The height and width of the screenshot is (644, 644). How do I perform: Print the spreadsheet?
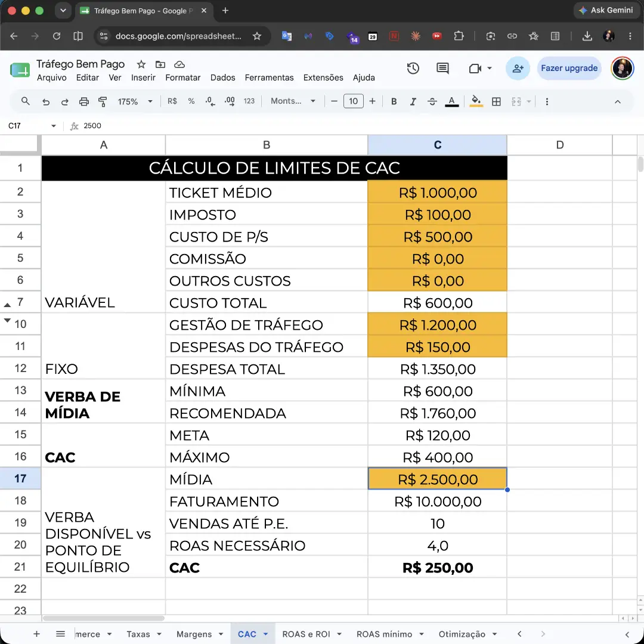pyautogui.click(x=84, y=101)
